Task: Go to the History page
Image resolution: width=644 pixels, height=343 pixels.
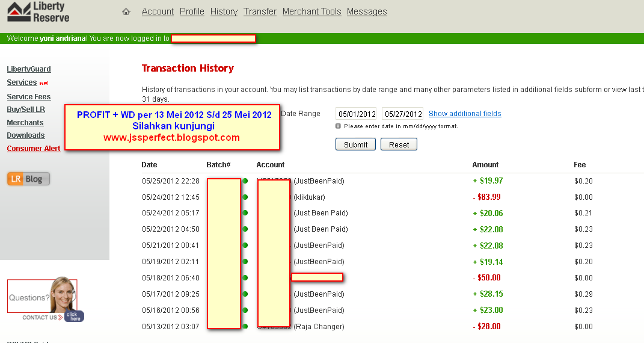Action: coord(224,11)
